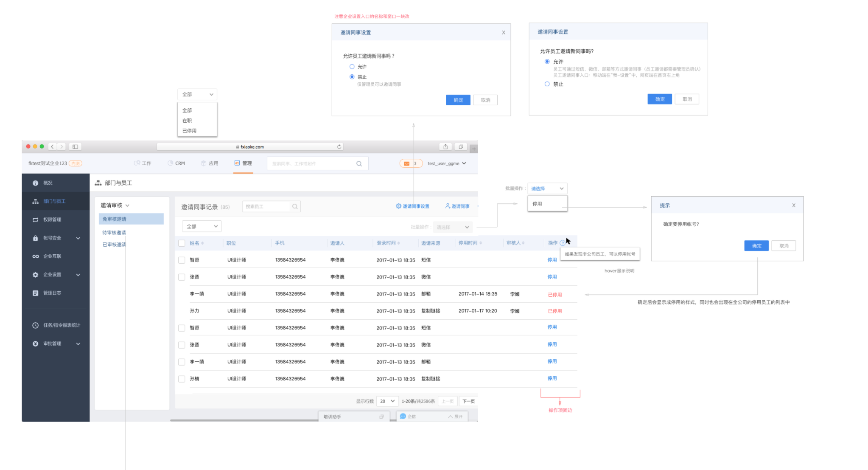Check the last 李一萌 row checkbox
The height and width of the screenshot is (470, 868).
coord(182,362)
